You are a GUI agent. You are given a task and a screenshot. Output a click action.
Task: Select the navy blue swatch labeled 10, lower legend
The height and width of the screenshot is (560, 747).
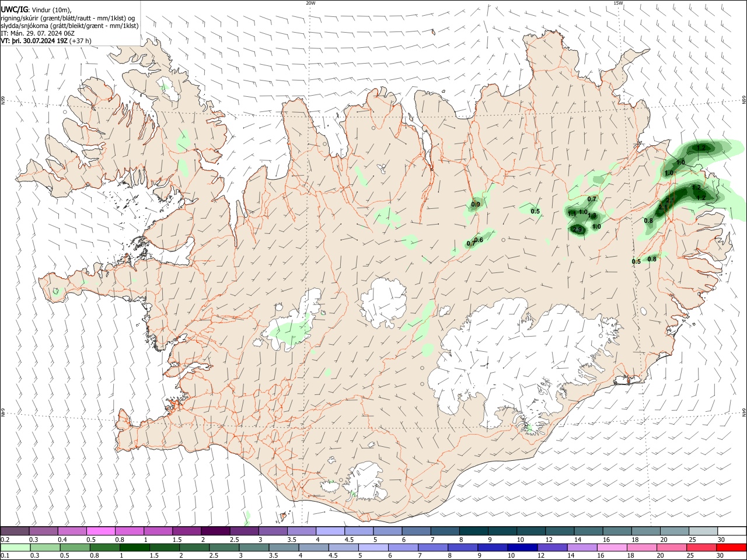(522, 548)
